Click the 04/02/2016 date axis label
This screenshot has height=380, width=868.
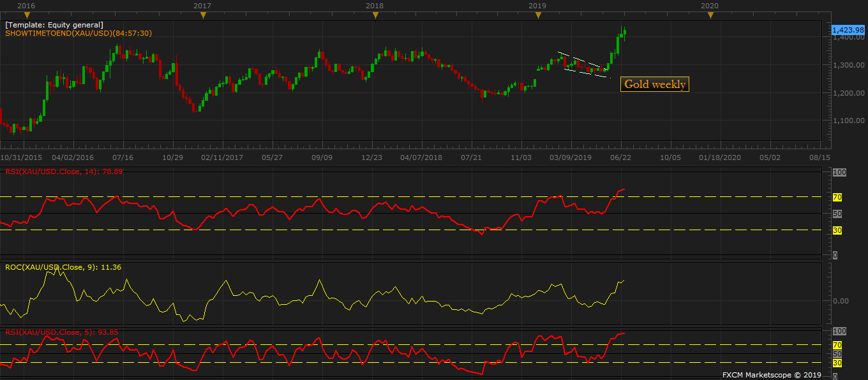pyautogui.click(x=73, y=157)
